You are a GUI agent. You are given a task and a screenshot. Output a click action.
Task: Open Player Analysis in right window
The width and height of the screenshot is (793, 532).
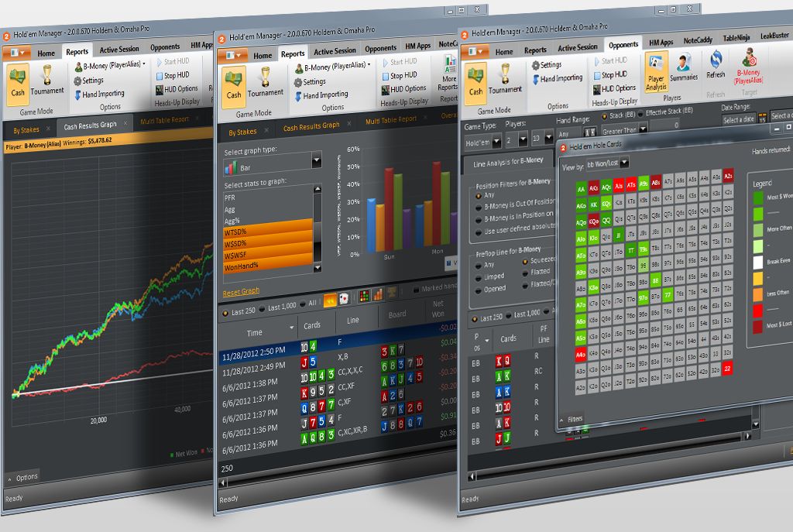(656, 73)
